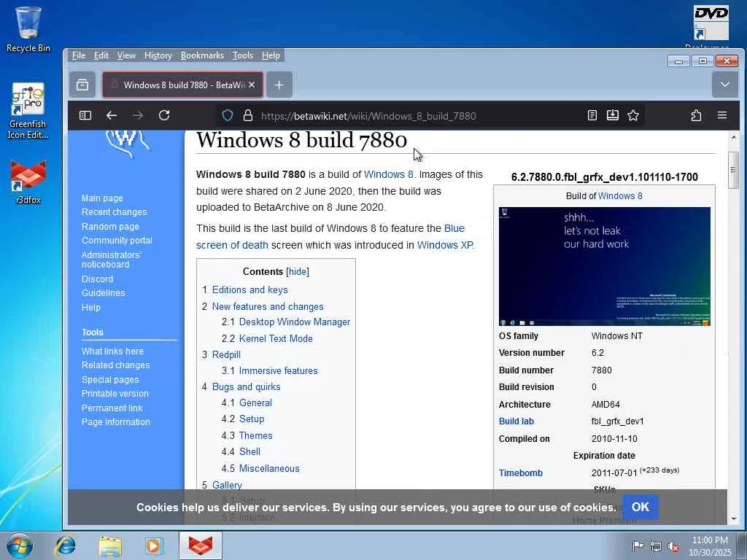This screenshot has width=747, height=560.
Task: Jump to Immersive features section
Action: pyautogui.click(x=278, y=370)
